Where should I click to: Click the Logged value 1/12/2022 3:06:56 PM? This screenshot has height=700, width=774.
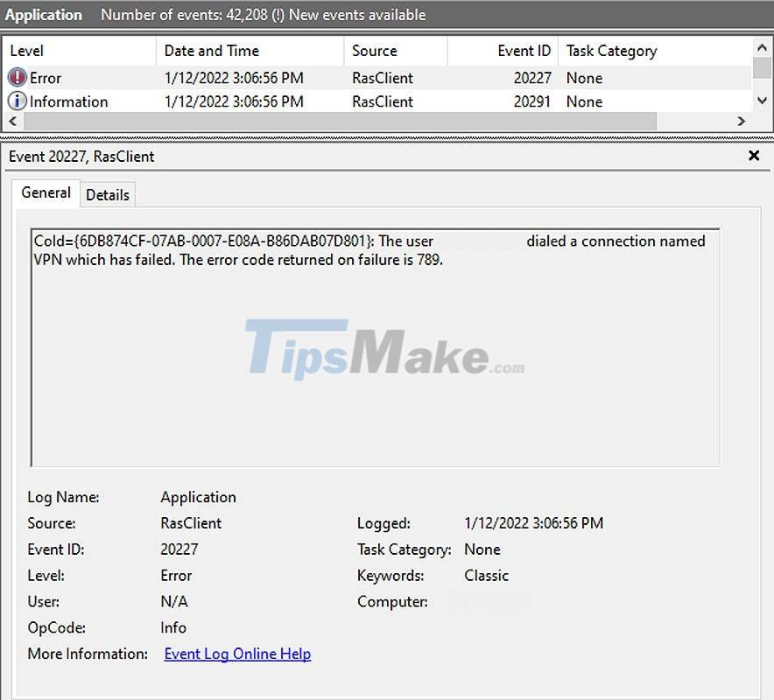point(533,523)
